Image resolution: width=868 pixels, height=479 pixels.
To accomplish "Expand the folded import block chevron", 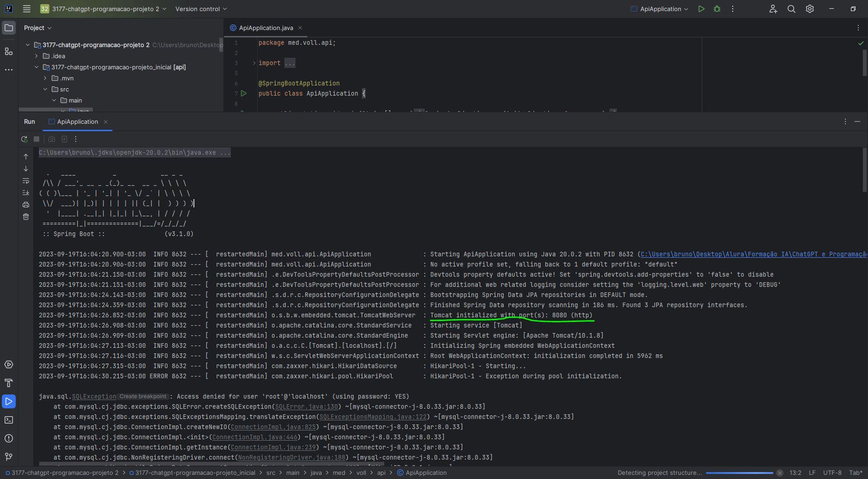I will [254, 63].
